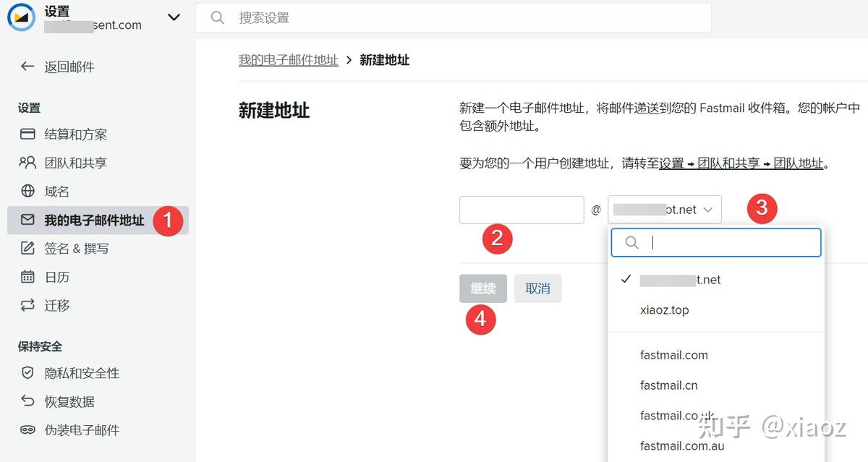Click the Fastmail logo at top left
This screenshot has width=868, height=462.
(x=20, y=17)
